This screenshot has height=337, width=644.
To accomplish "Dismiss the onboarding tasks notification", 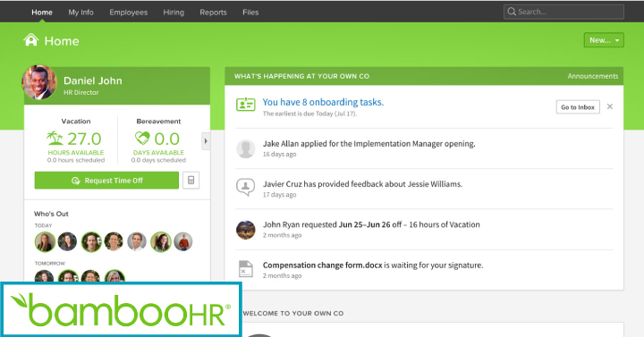I will point(610,106).
